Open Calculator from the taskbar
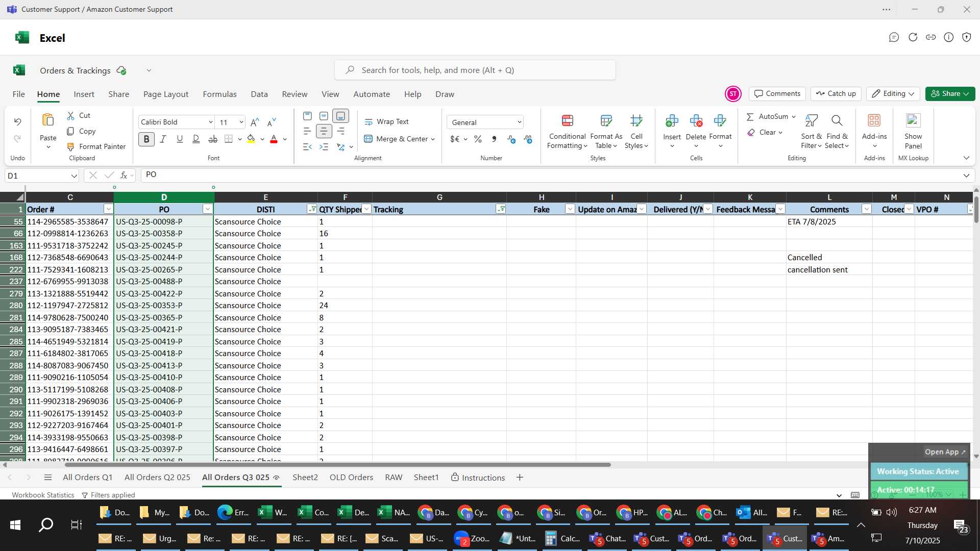This screenshot has height=551, width=980. pyautogui.click(x=563, y=539)
